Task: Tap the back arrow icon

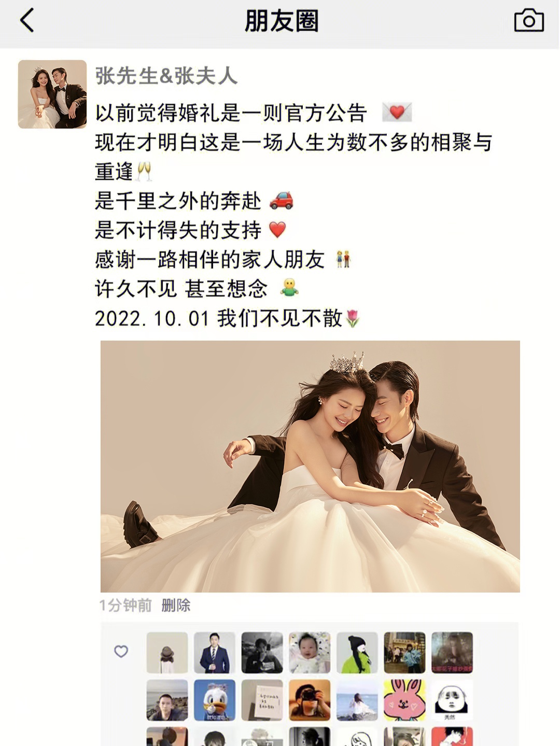Action: click(27, 21)
